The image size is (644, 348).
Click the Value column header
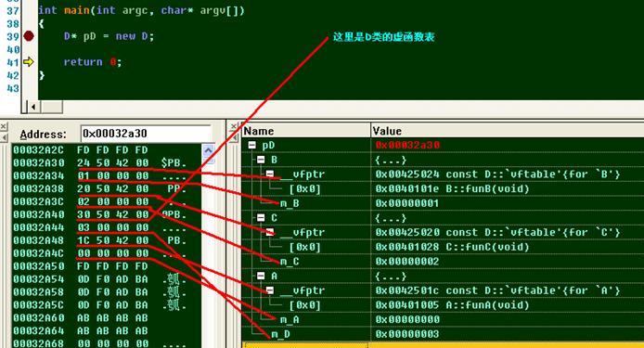(x=508, y=131)
